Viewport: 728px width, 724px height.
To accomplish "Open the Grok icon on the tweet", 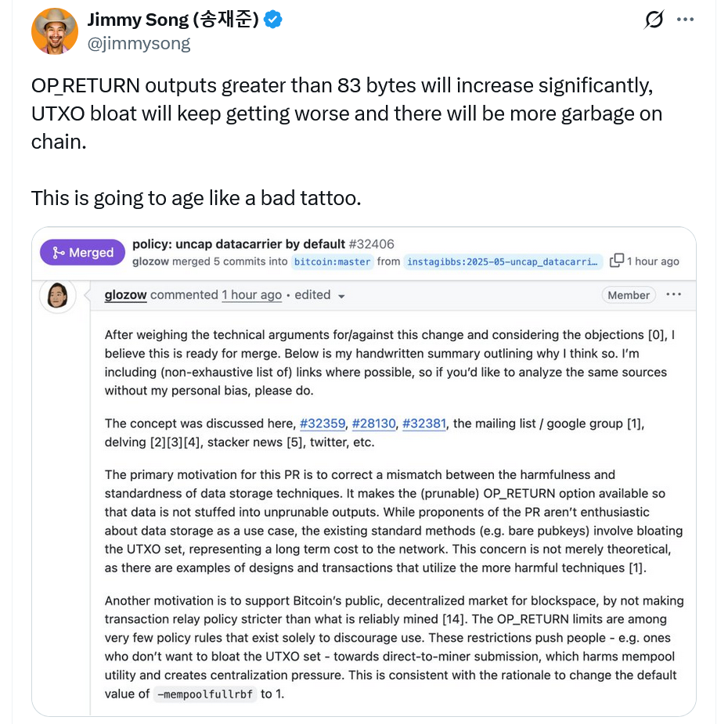I will pos(654,20).
